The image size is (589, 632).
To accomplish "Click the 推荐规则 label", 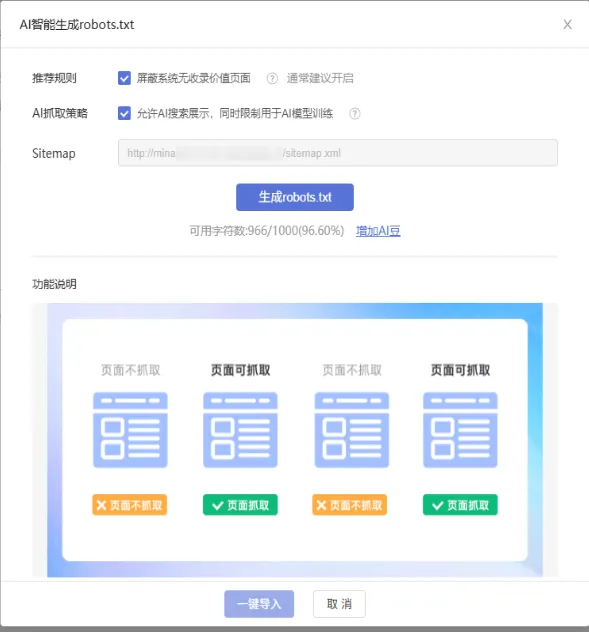I will tap(54, 78).
